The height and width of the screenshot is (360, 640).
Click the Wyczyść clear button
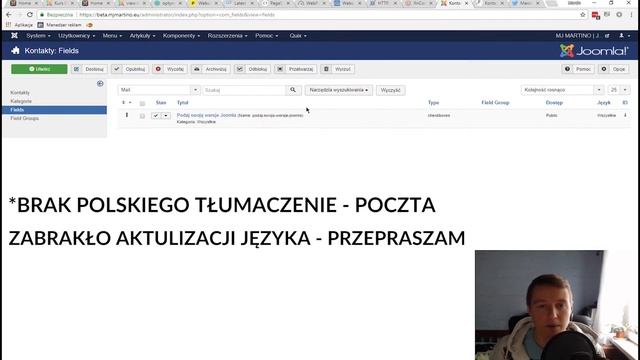tap(391, 90)
